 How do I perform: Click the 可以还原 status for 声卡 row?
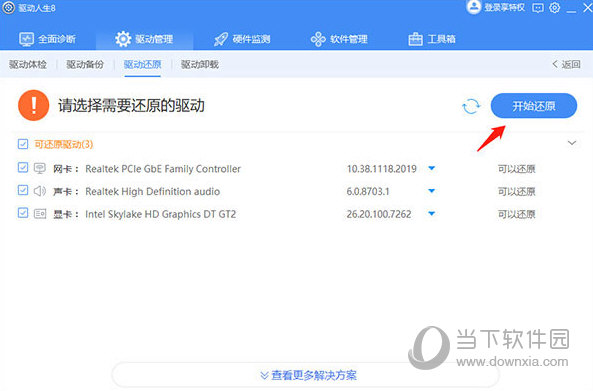pyautogui.click(x=517, y=191)
